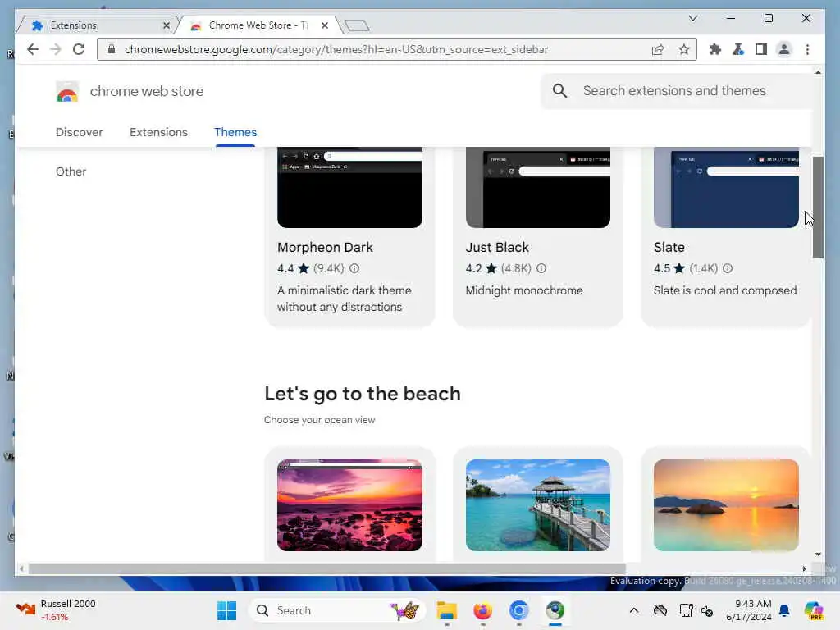The height and width of the screenshot is (630, 840).
Task: Click the horizontal scroll left arrow
Action: point(21,568)
